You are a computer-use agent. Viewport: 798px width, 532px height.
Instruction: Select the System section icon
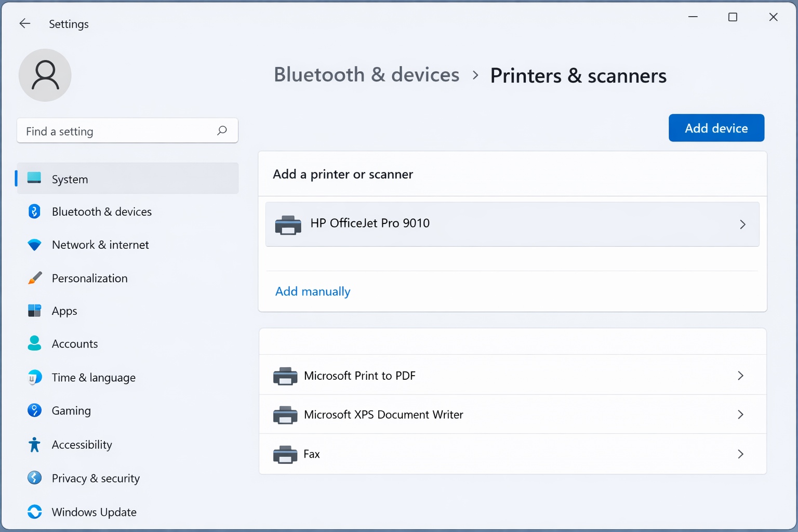tap(34, 178)
